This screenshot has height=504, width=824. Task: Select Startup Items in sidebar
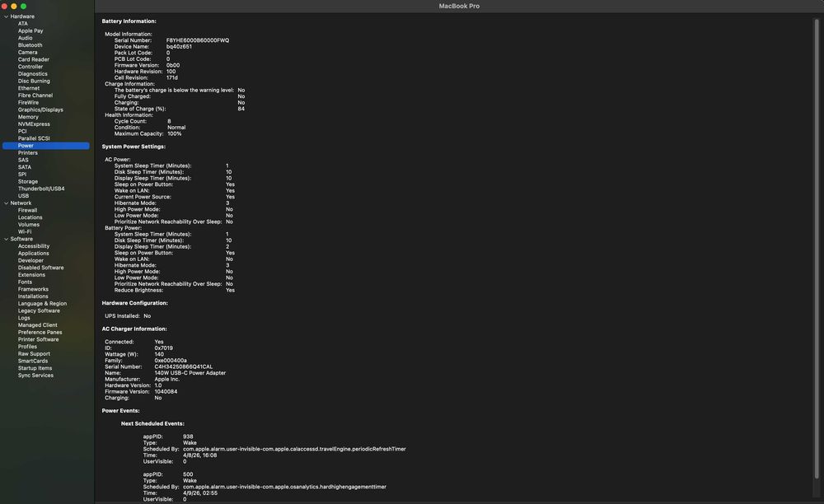pyautogui.click(x=35, y=368)
